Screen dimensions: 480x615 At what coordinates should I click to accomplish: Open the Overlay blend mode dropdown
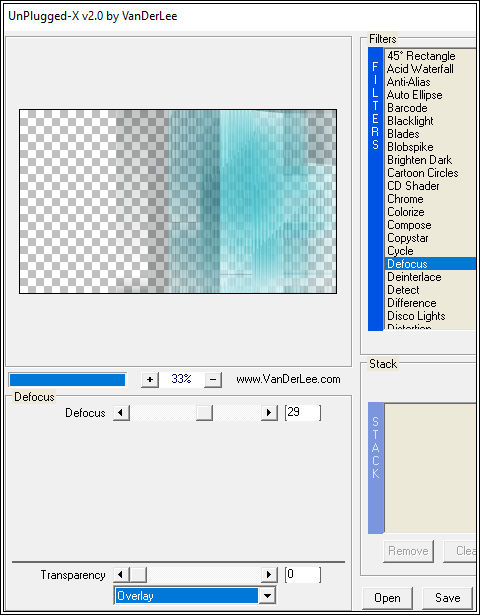point(267,596)
